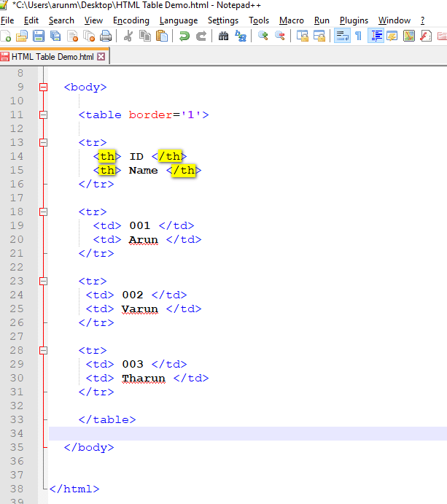
Task: Collapse the tr fold marker on line 28
Action: pos(43,350)
